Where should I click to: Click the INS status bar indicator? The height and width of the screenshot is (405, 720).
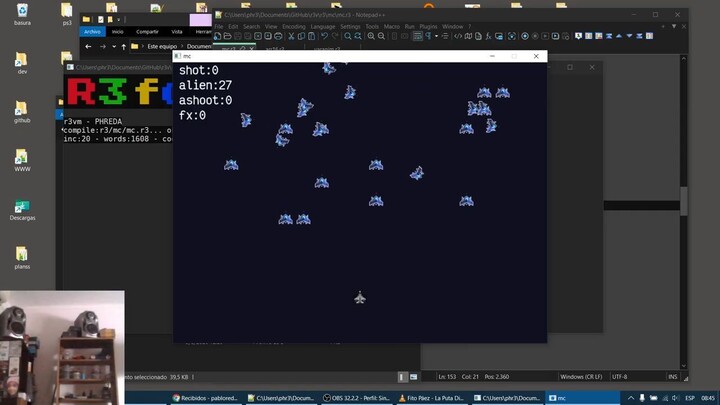point(672,377)
